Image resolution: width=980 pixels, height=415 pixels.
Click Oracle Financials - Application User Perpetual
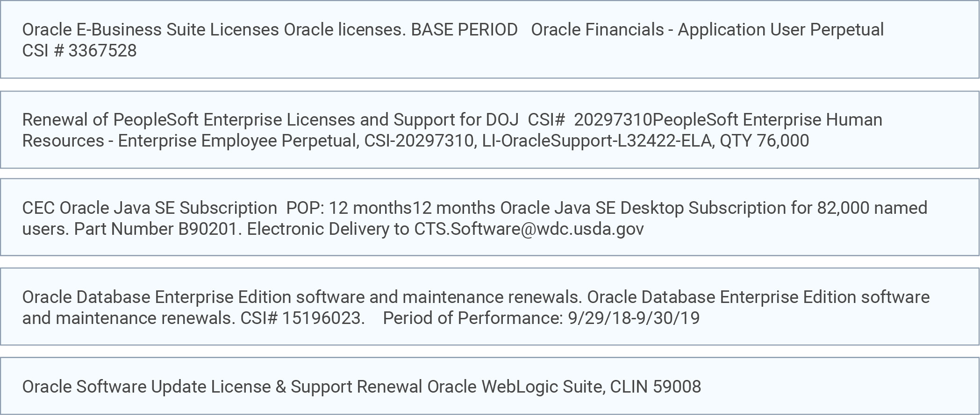708,29
